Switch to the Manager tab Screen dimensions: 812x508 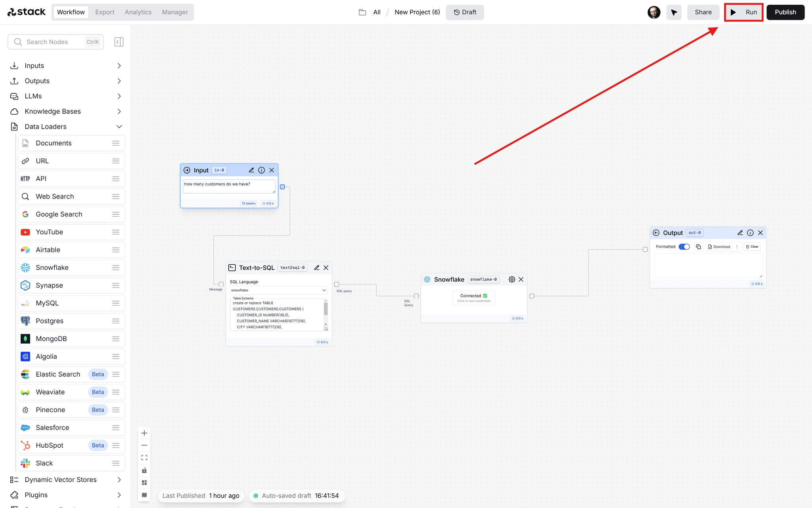coord(175,12)
